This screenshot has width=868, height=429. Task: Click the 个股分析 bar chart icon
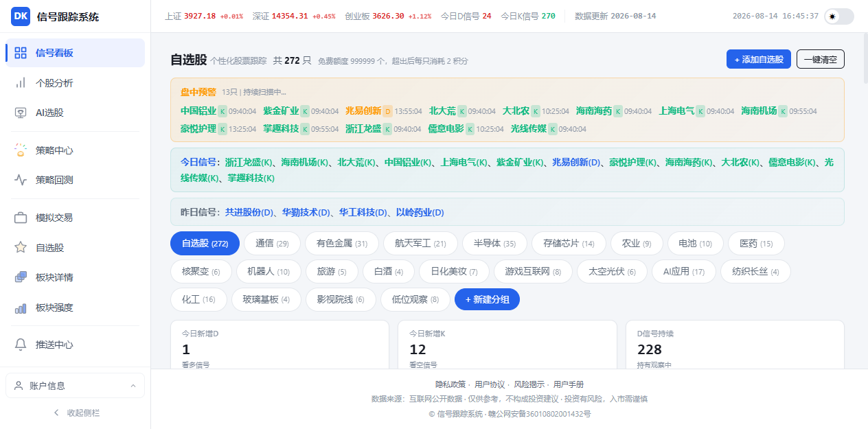pyautogui.click(x=21, y=83)
